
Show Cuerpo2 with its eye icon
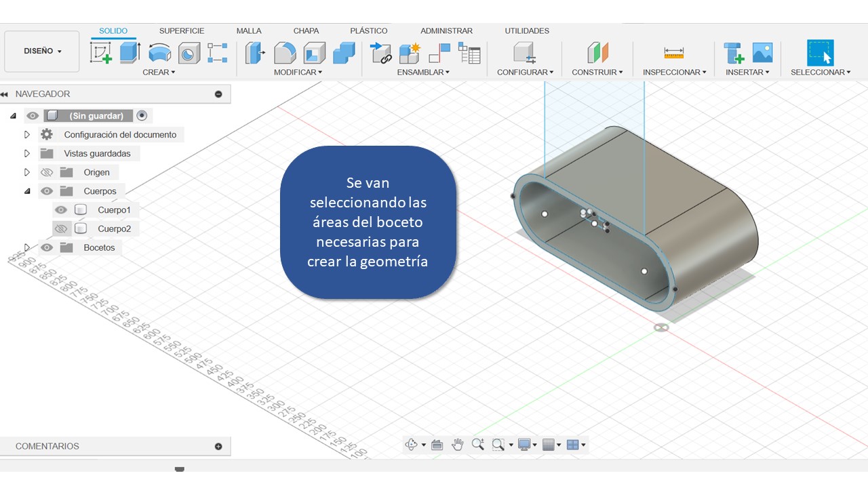pyautogui.click(x=61, y=229)
